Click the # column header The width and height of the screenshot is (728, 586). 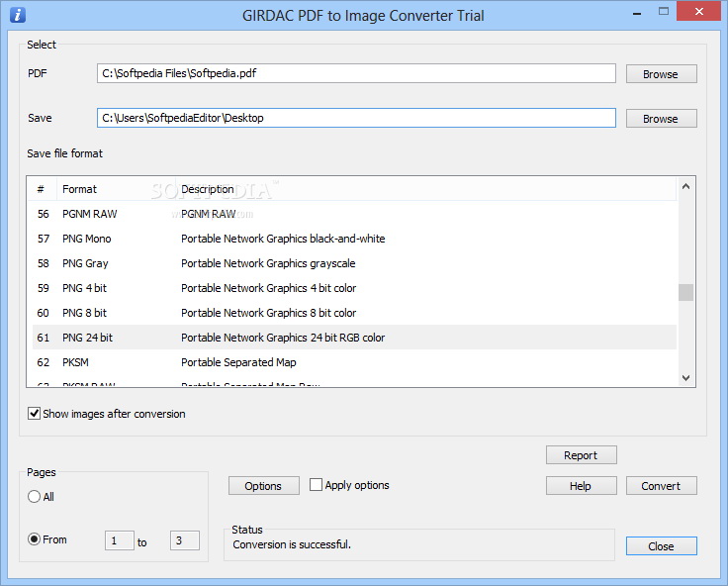41,189
